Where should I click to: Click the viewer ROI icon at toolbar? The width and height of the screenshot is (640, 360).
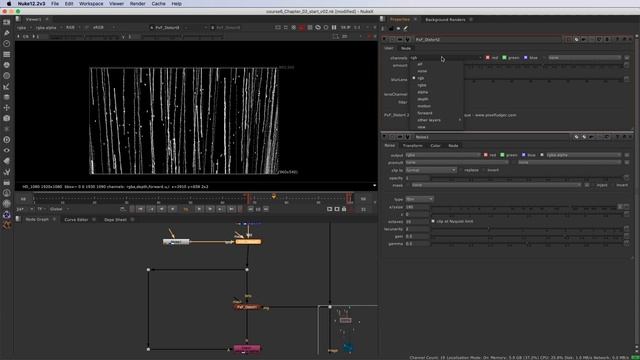(336, 36)
